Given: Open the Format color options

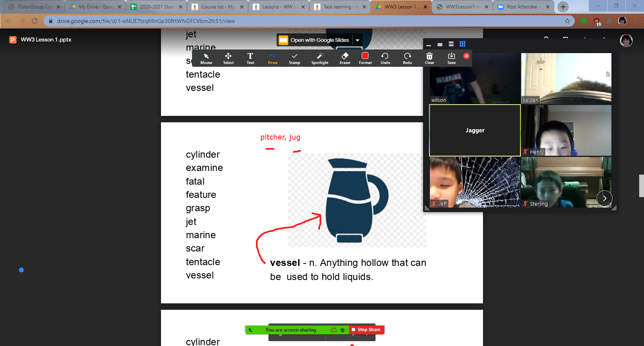Looking at the screenshot, I should tap(365, 58).
